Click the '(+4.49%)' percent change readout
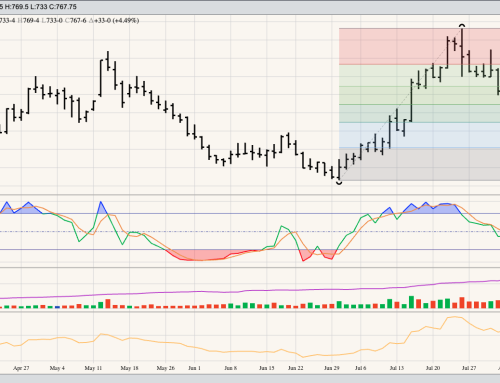 point(126,21)
